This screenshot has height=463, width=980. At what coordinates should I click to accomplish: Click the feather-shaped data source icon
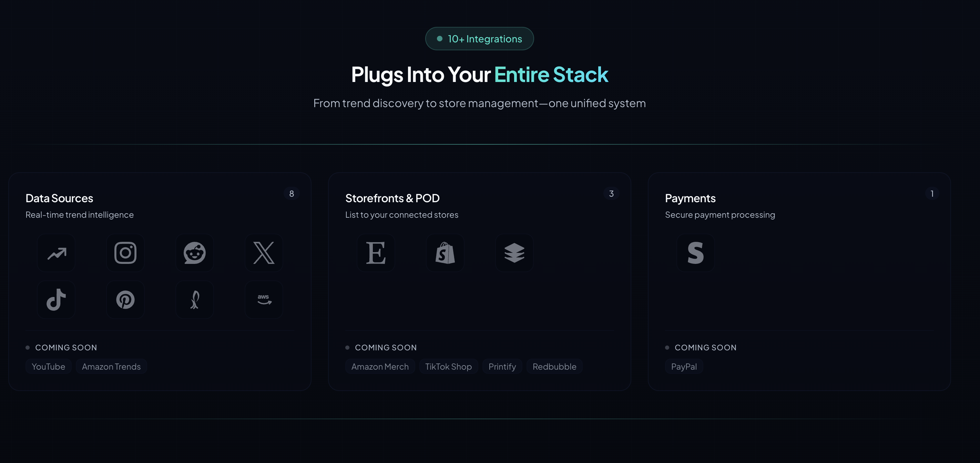pyautogui.click(x=195, y=300)
